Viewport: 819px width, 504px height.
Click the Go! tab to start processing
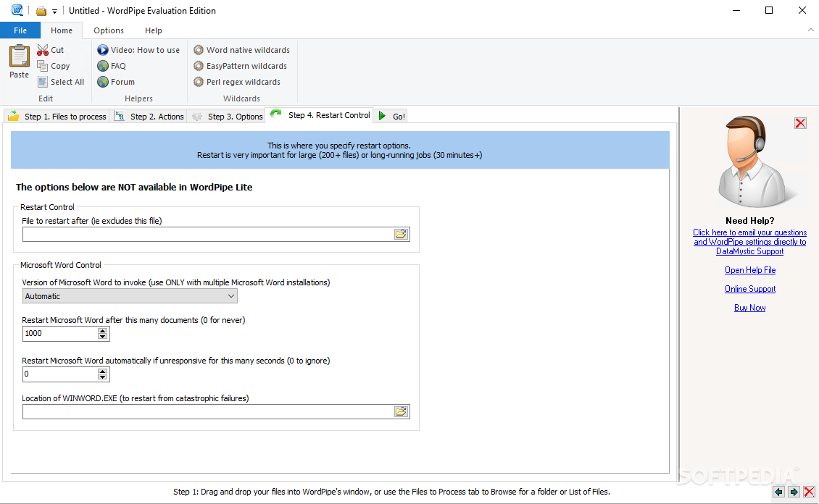click(x=391, y=117)
